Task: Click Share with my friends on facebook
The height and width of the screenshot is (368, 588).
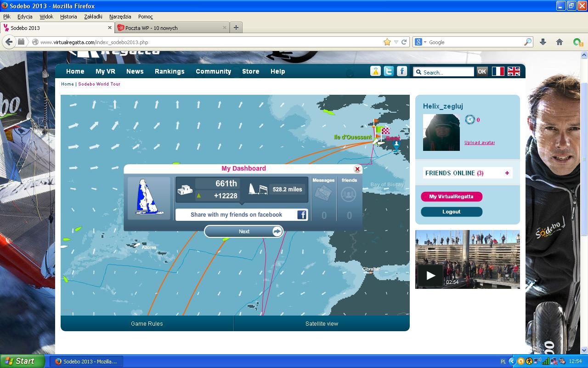Action: coord(242,214)
